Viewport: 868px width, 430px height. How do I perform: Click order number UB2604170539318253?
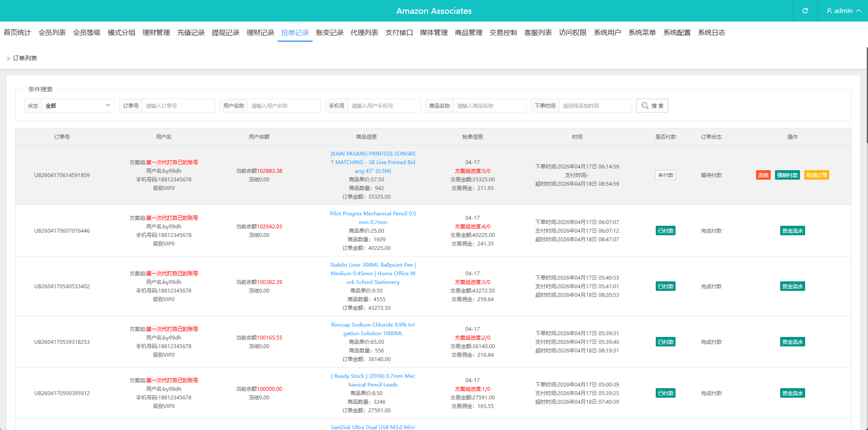point(62,342)
